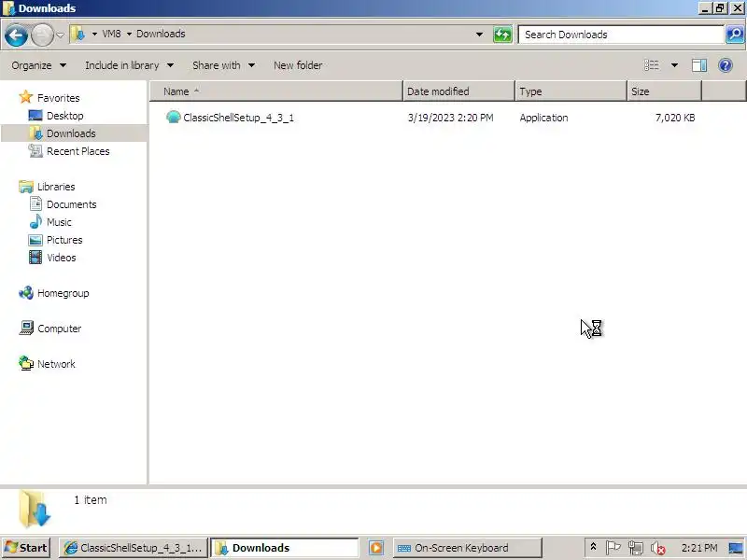Open Network in navigation pane
The image size is (747, 560).
tap(56, 364)
